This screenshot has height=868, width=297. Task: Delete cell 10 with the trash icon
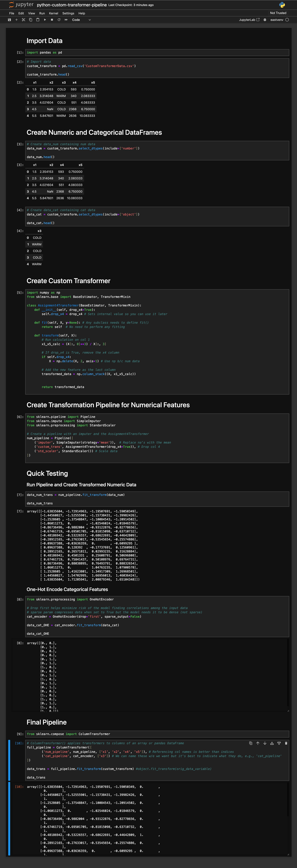tap(286, 743)
